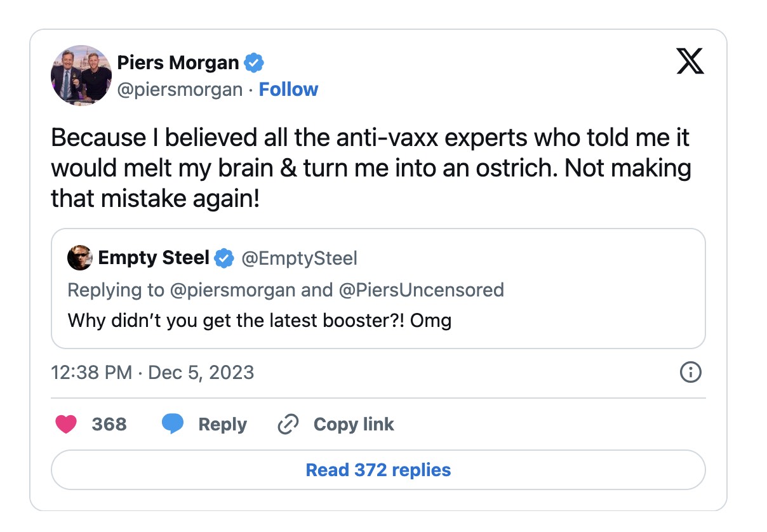Click the copy link chain icon

(x=289, y=424)
